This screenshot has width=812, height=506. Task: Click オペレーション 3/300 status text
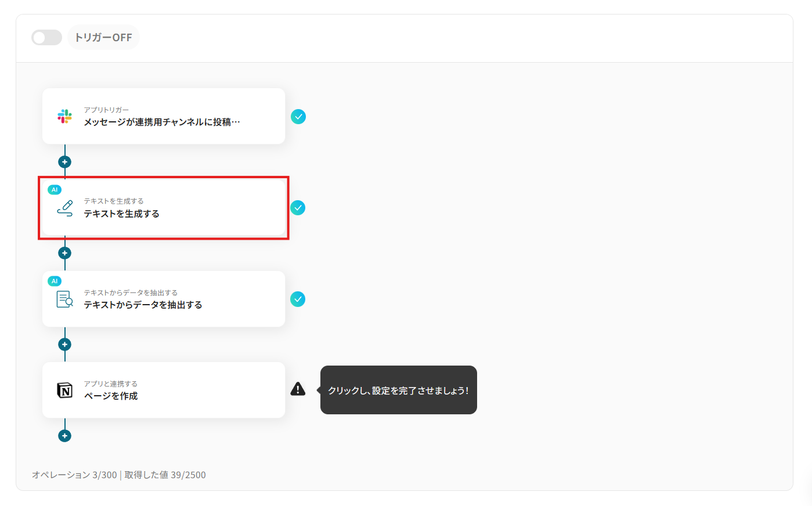click(74, 475)
